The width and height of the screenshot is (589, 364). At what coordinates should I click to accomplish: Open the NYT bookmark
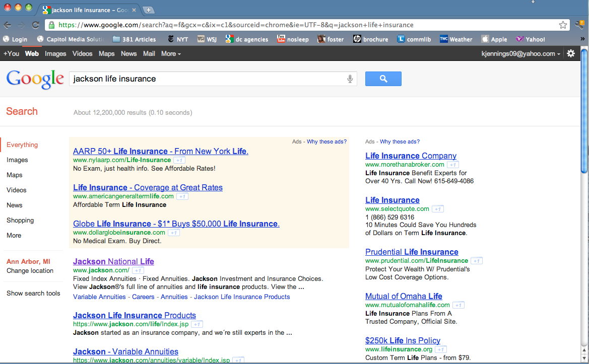tap(178, 39)
